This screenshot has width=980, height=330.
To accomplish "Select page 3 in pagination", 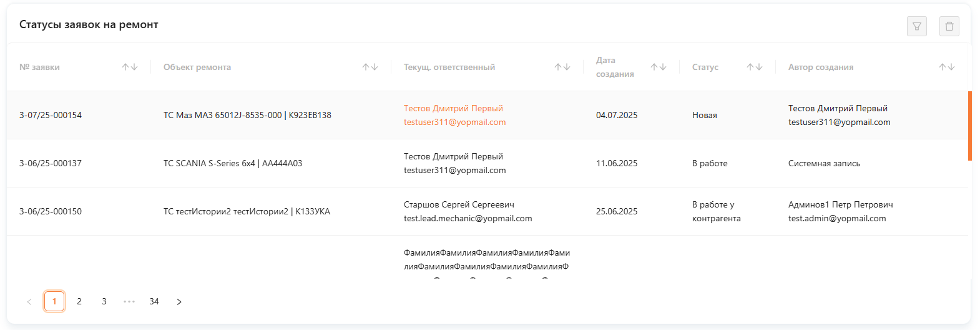I will pyautogui.click(x=104, y=302).
